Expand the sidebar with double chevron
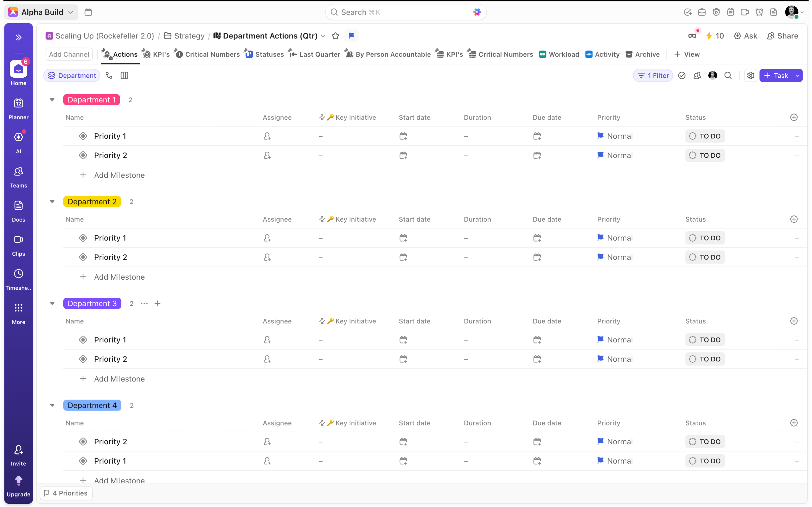Viewport: 812px width, 507px height. coord(19,37)
